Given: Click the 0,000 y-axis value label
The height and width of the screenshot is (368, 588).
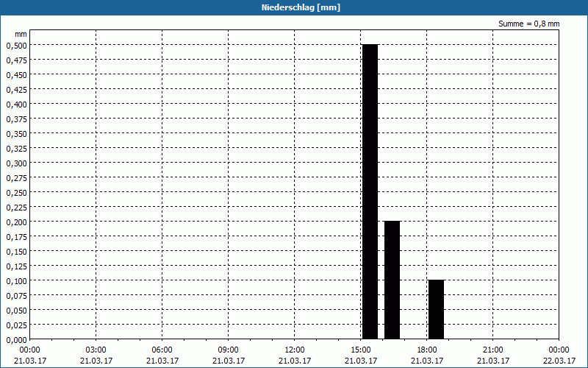Looking at the screenshot, I should [16, 339].
